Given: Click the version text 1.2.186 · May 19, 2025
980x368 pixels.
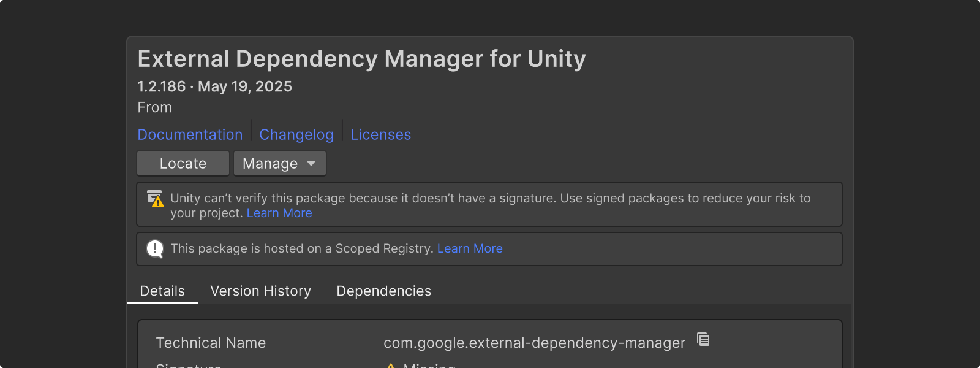Looking at the screenshot, I should click(214, 86).
